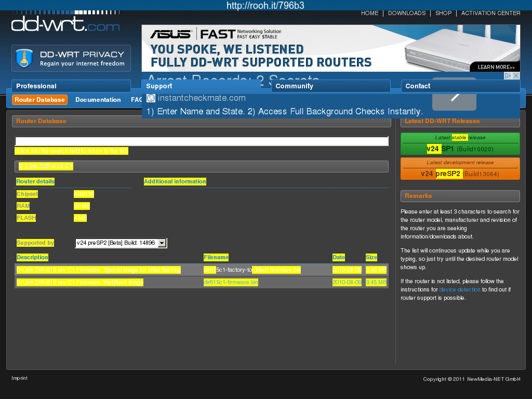This screenshot has height=399, width=532.
Task: Download dir615c1-firmware.bin file
Action: 231,282
